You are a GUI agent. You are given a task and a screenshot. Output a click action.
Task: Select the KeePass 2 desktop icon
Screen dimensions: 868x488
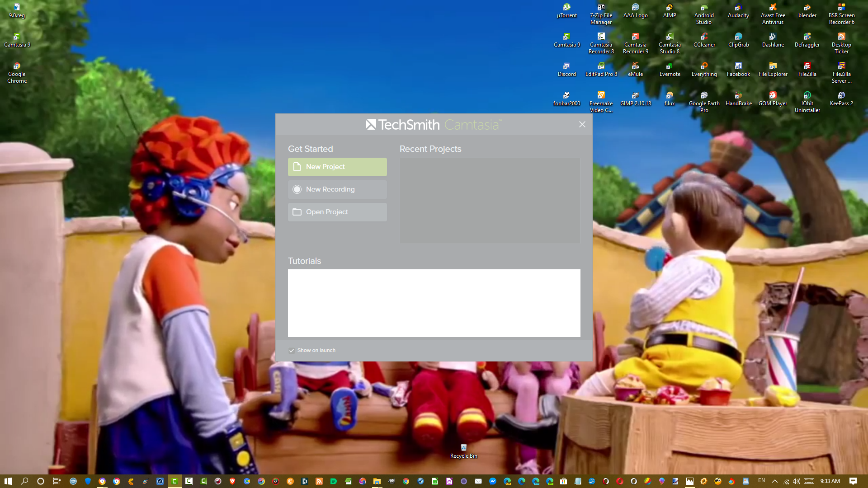click(x=841, y=99)
